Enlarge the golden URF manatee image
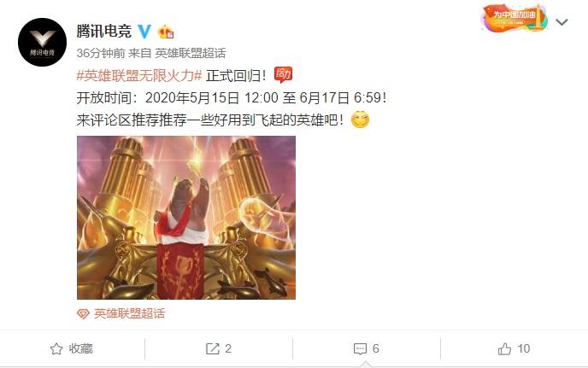 (x=186, y=218)
